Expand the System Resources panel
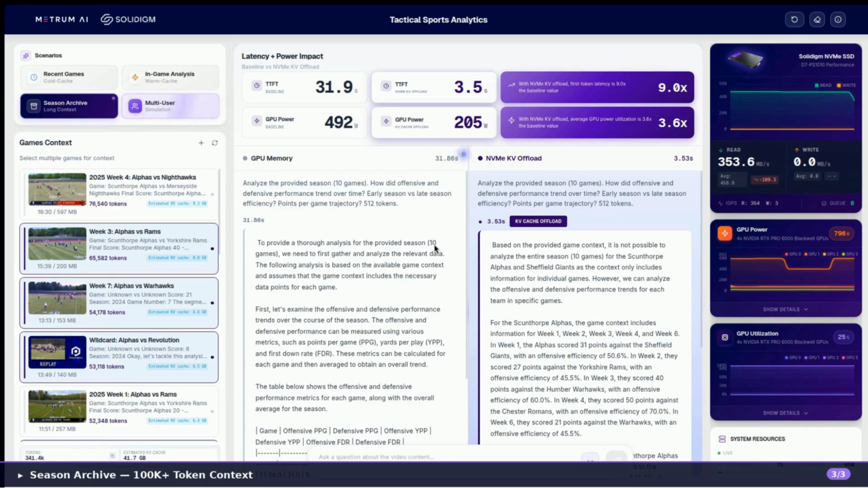The width and height of the screenshot is (868, 488). coord(757,439)
